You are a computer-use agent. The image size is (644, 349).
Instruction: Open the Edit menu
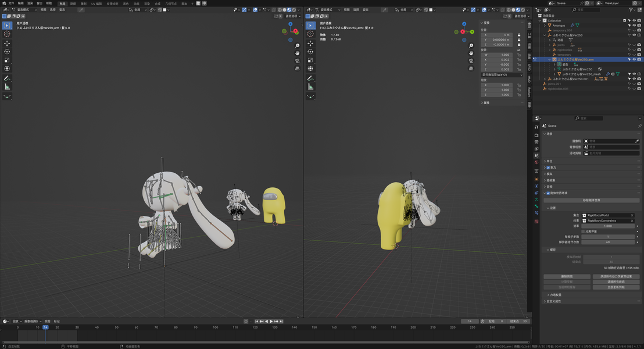coord(20,3)
